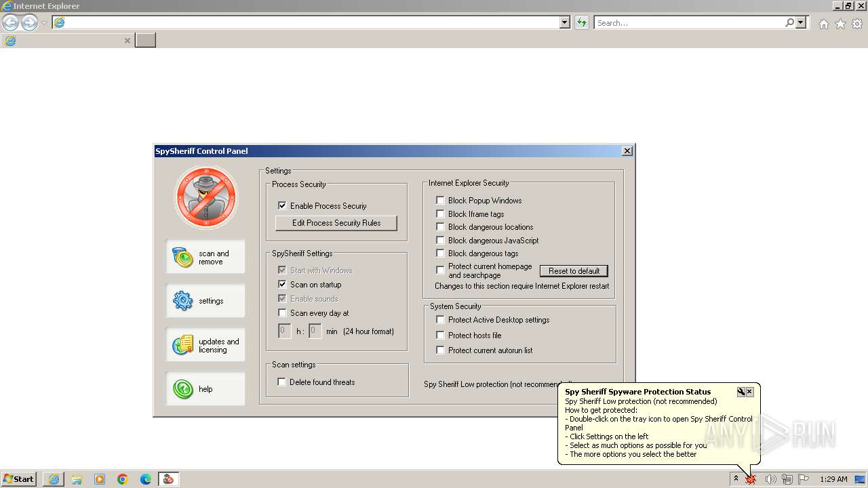868x488 pixels.
Task: Enable Protect current homepage and searchpage
Action: coord(440,270)
